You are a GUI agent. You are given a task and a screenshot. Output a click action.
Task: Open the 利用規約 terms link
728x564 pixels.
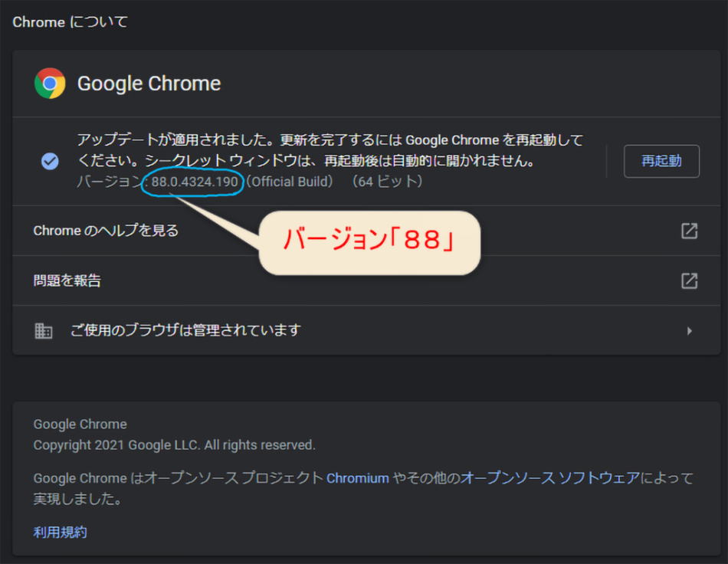pyautogui.click(x=60, y=532)
